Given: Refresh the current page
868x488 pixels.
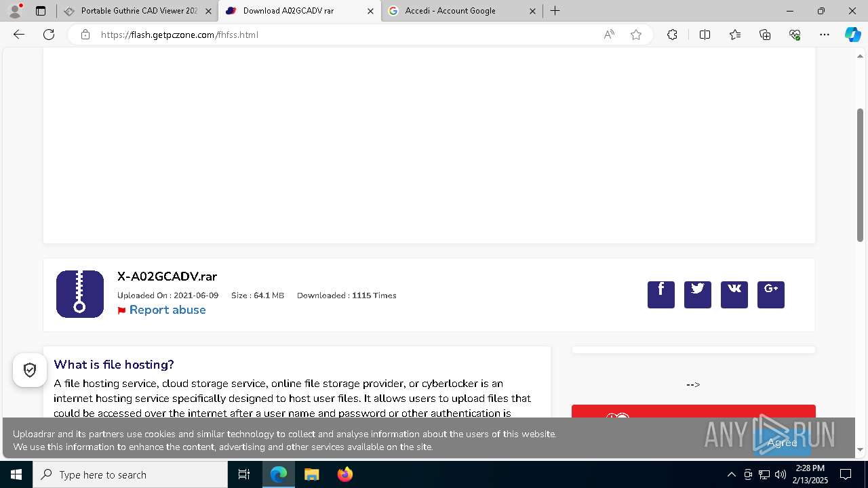Looking at the screenshot, I should click(x=49, y=35).
